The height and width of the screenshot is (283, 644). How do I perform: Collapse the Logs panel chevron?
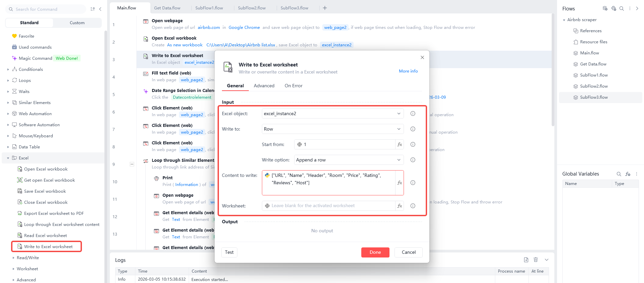click(x=547, y=260)
